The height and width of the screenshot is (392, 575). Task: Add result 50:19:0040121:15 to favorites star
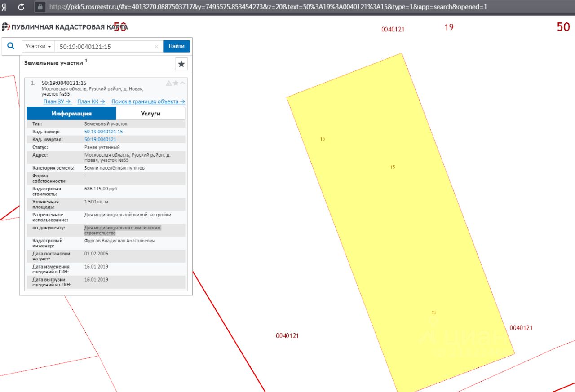click(x=176, y=83)
